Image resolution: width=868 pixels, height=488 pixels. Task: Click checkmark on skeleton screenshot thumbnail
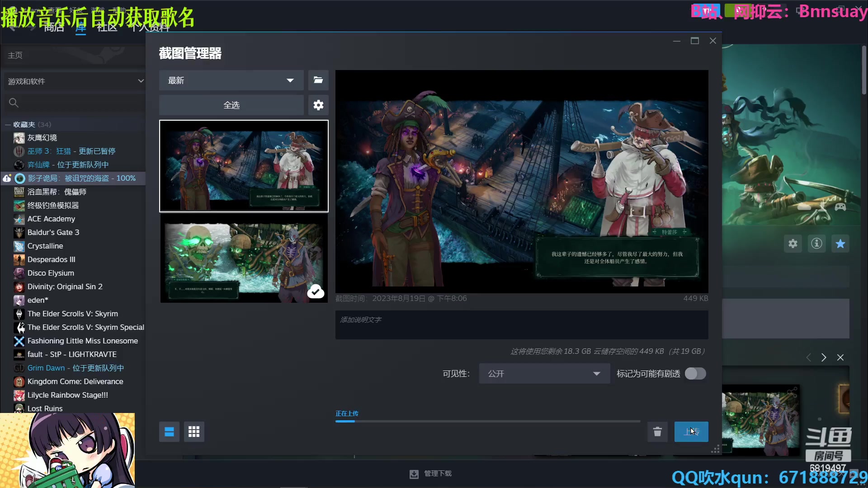[316, 292]
